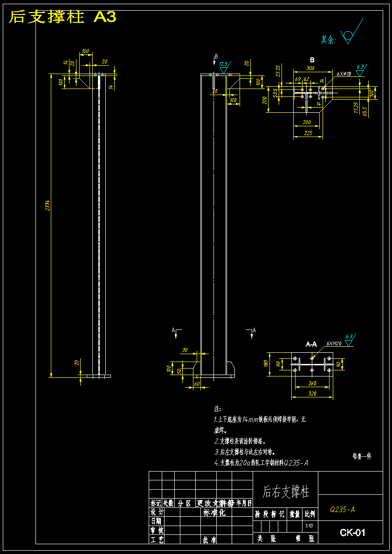Select the "69" hole spacing dimension

[298, 79]
